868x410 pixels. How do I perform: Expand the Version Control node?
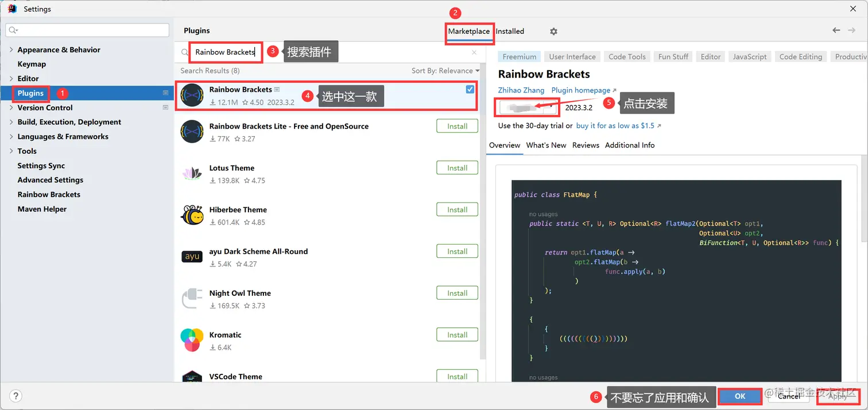click(x=11, y=107)
